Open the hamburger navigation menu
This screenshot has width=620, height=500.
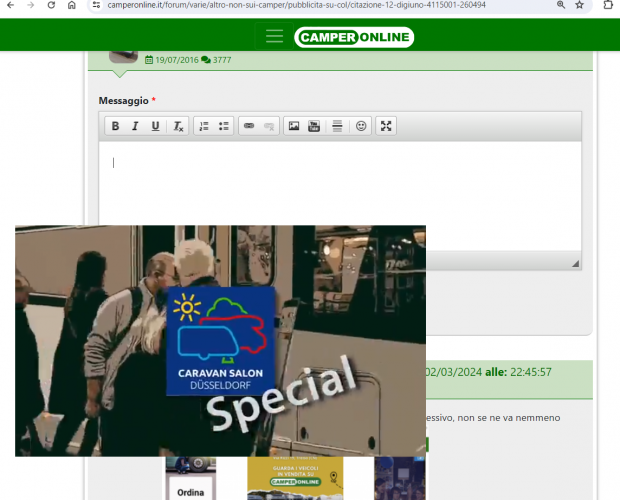pos(274,36)
